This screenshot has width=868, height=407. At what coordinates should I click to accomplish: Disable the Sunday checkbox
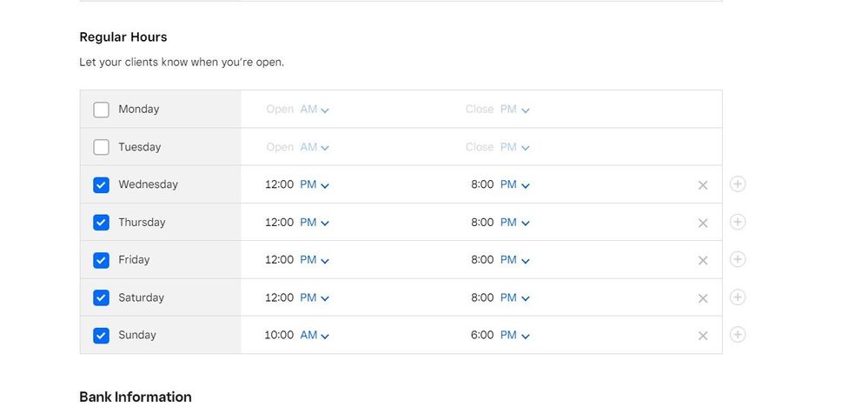click(x=102, y=336)
